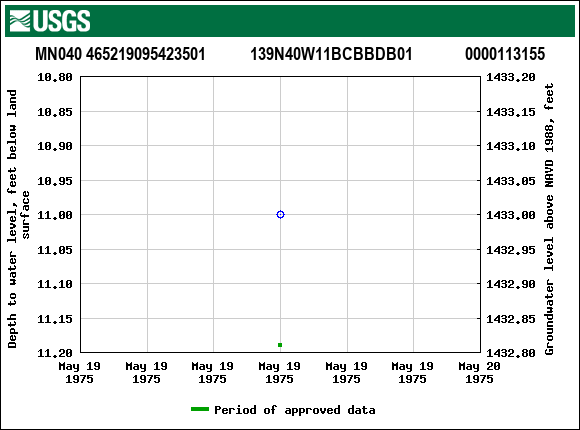
Task: Click the 'Period of approved data' legend text
Action: coord(295,410)
